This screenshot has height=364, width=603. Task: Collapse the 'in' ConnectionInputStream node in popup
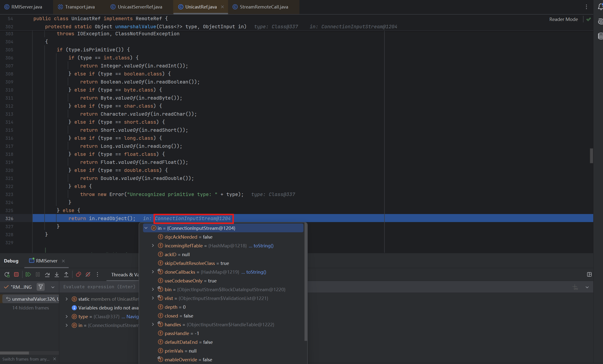pyautogui.click(x=146, y=228)
